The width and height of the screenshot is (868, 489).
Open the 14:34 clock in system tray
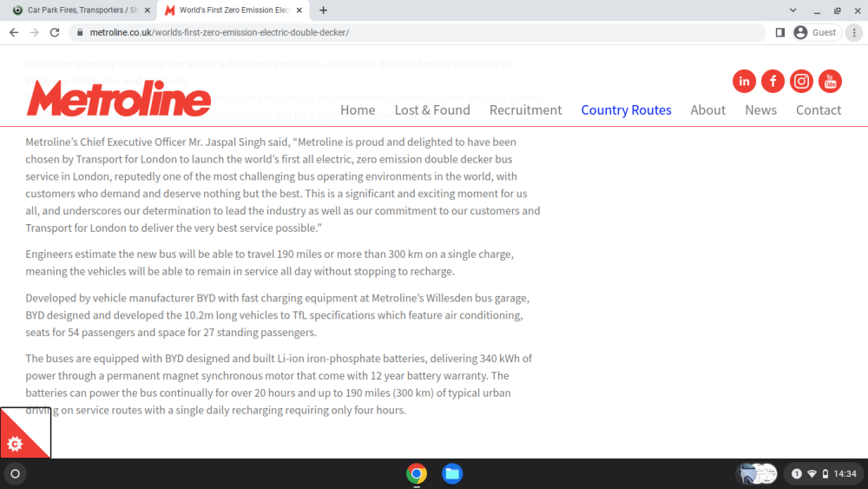pos(845,473)
